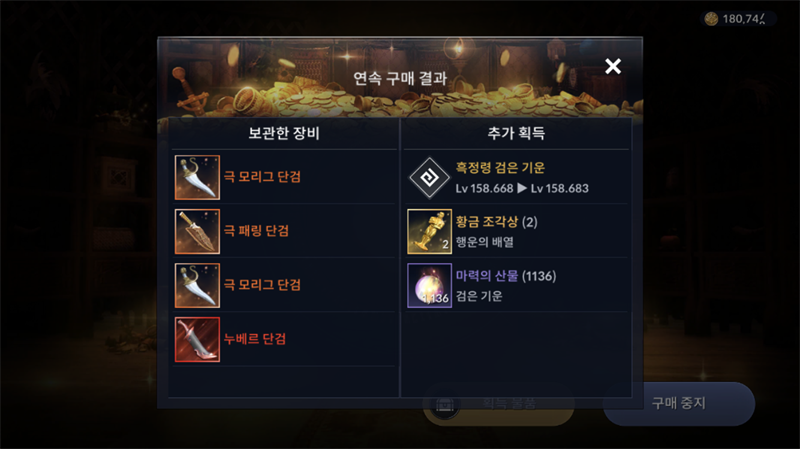Screen dimensions: 800x449
Task: Click the 구매 중지 button
Action: [x=679, y=403]
